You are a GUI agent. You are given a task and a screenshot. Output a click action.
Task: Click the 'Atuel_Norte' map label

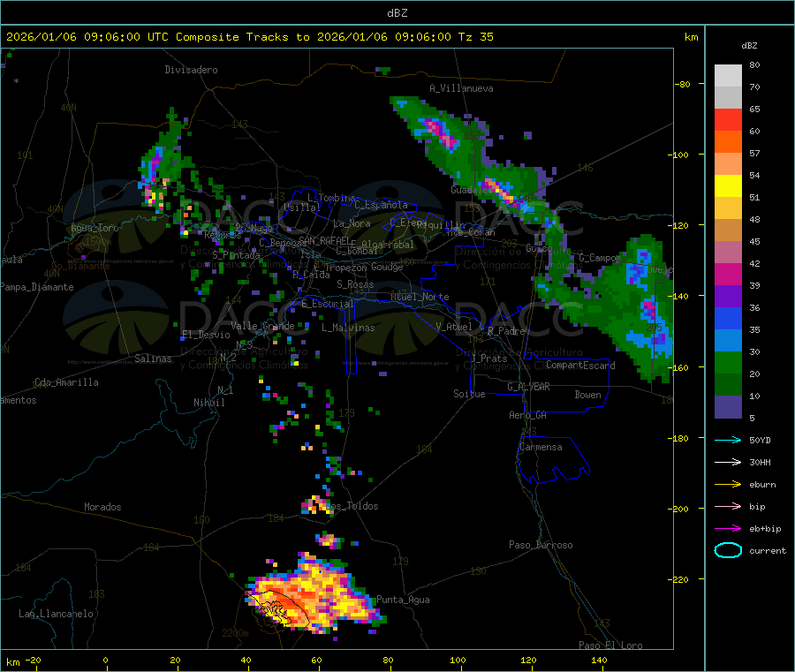[420, 297]
